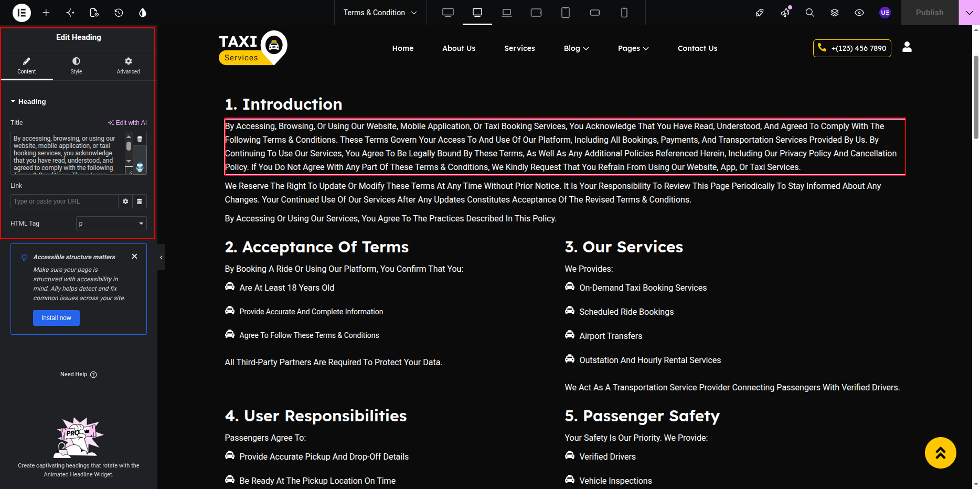
Task: Open dynamic tags icon beside Title textarea
Action: click(x=140, y=139)
